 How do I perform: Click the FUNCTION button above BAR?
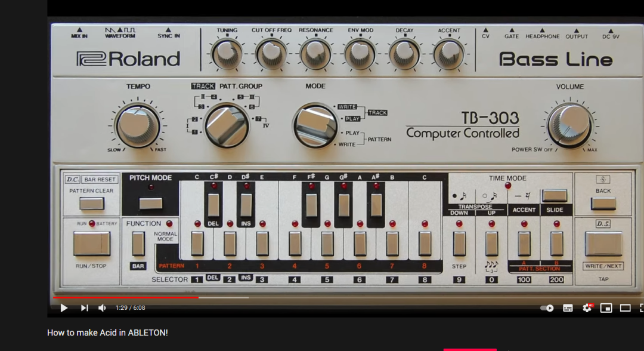(138, 244)
